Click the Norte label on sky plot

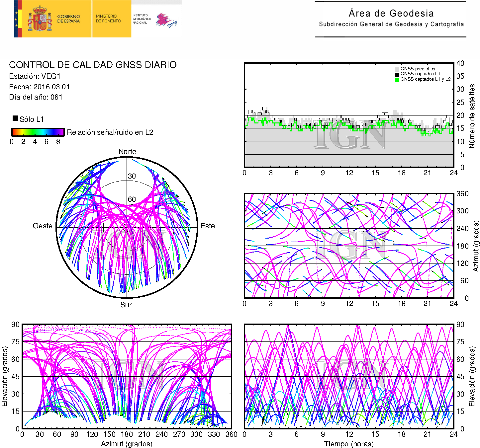click(x=127, y=152)
